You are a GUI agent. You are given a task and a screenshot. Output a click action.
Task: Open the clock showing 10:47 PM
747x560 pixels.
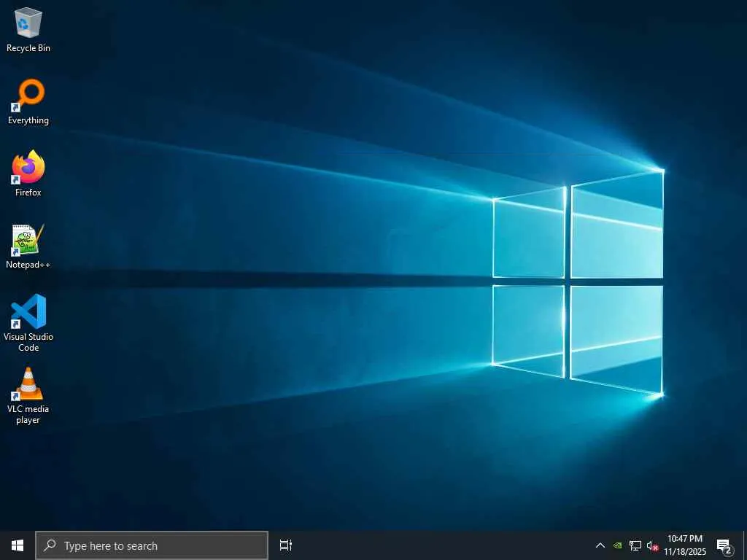point(685,545)
